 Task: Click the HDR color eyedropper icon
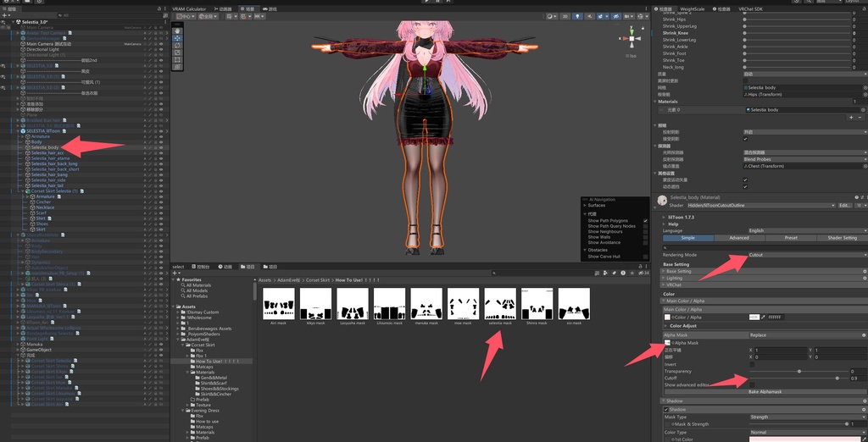pos(764,318)
